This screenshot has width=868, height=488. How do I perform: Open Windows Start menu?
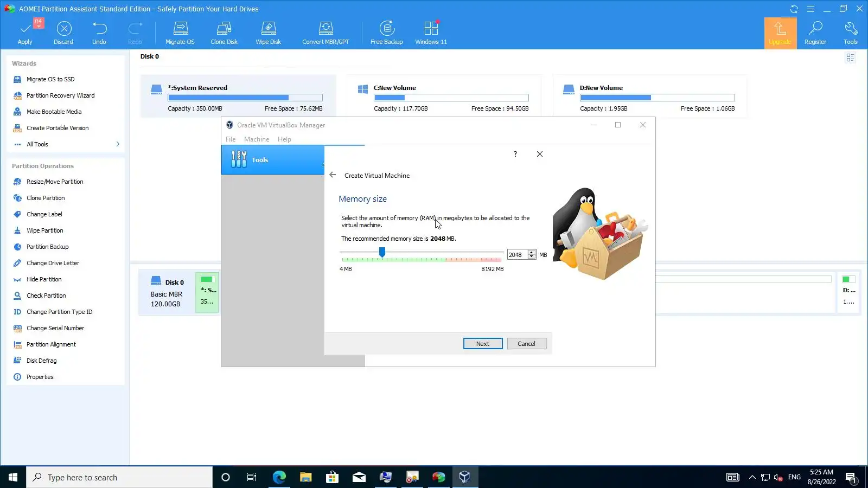click(x=13, y=477)
